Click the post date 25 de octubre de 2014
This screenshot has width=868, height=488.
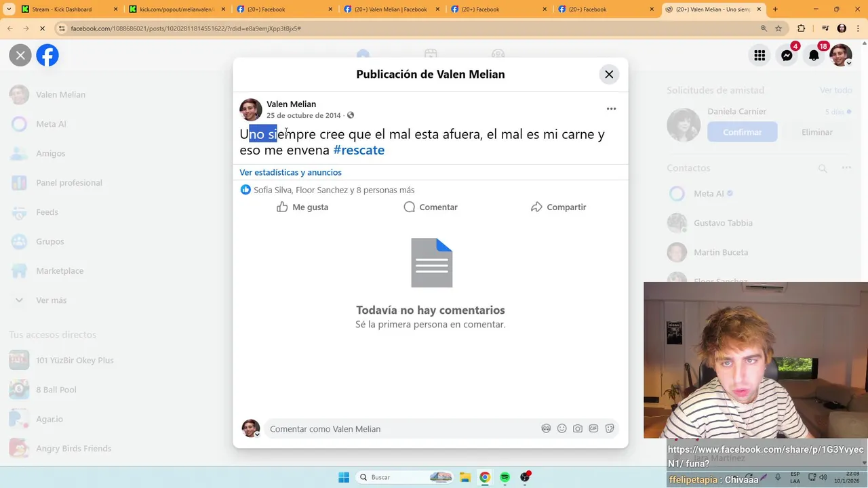pyautogui.click(x=304, y=115)
